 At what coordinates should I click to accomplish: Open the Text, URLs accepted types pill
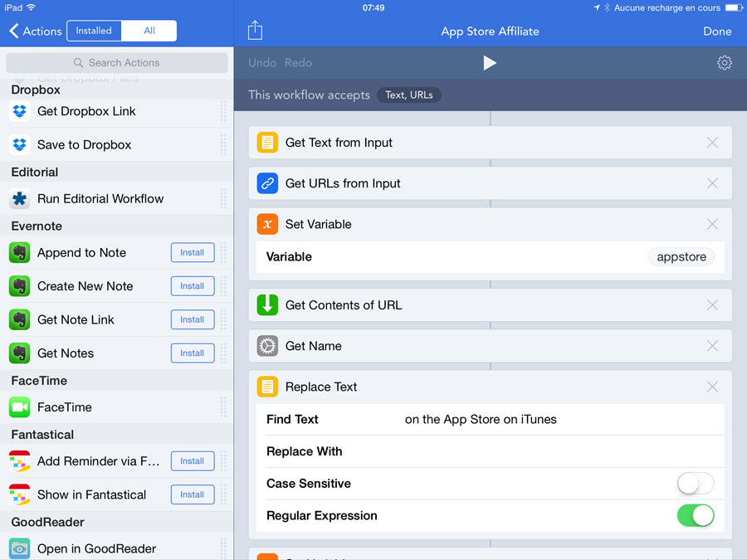(408, 95)
